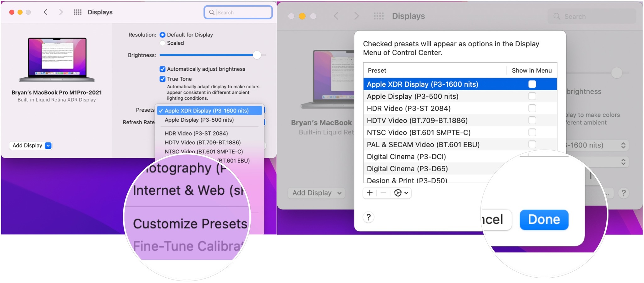The width and height of the screenshot is (644, 283).
Task: Click the MacBook Pro display thumbnail
Action: tap(57, 59)
